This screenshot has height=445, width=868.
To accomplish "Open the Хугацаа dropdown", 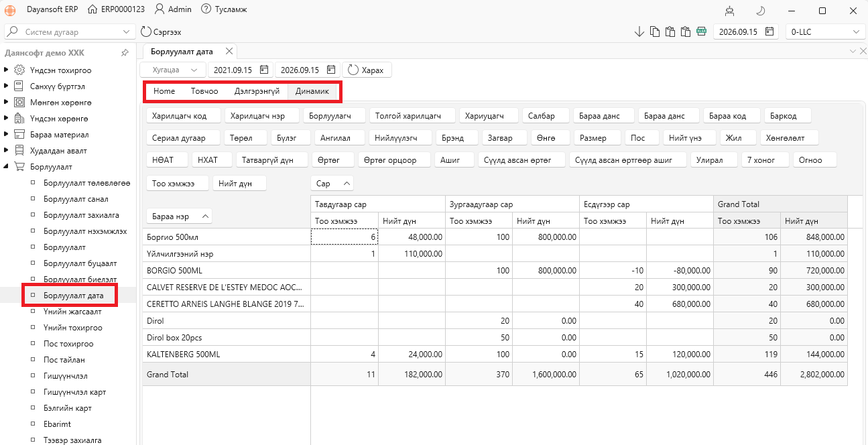I will [x=172, y=70].
